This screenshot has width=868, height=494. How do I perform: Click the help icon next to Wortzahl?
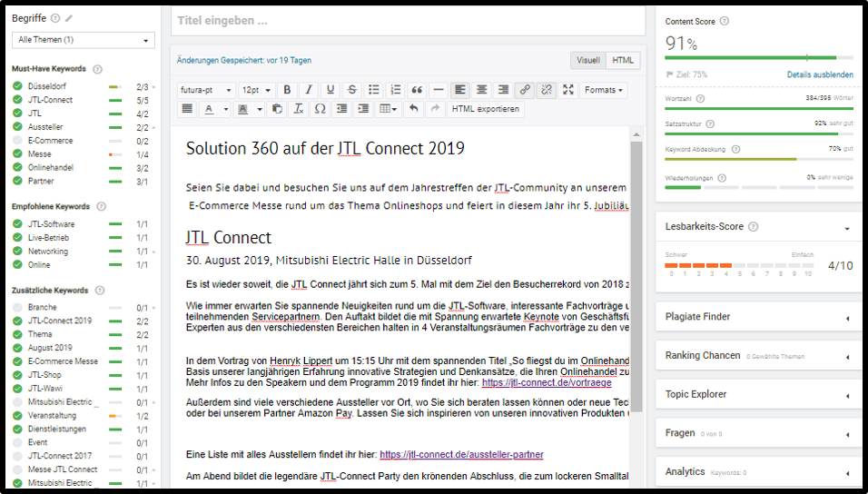pos(700,99)
